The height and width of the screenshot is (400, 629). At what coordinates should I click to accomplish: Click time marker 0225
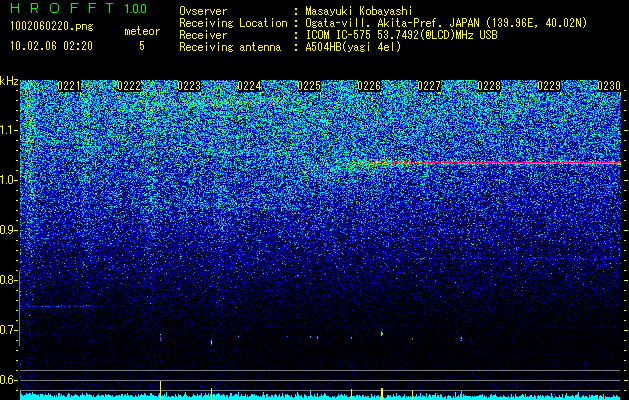tap(309, 86)
